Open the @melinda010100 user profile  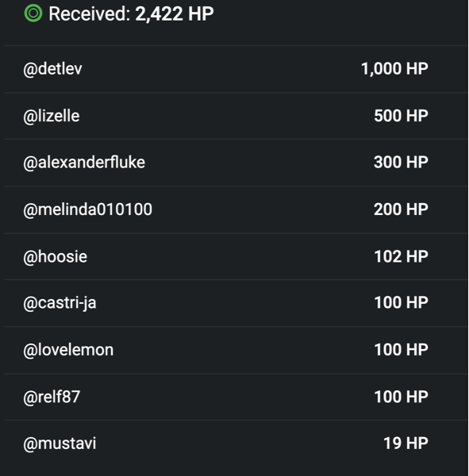click(87, 209)
